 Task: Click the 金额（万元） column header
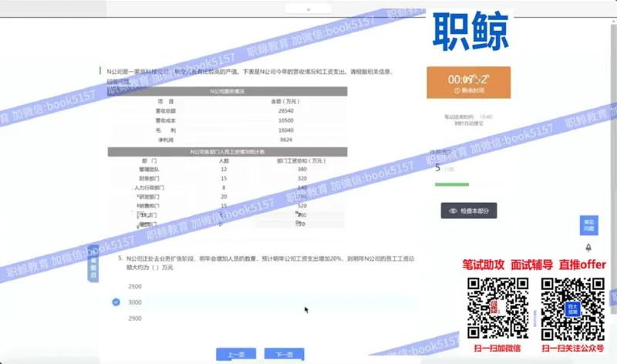(285, 102)
